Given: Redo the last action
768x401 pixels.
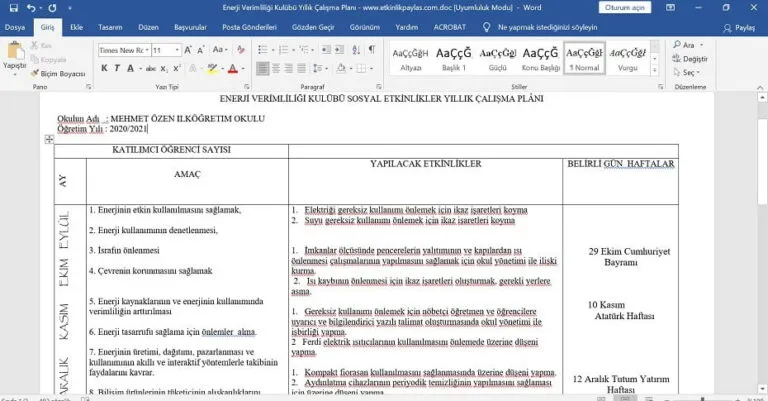Looking at the screenshot, I should pos(52,8).
